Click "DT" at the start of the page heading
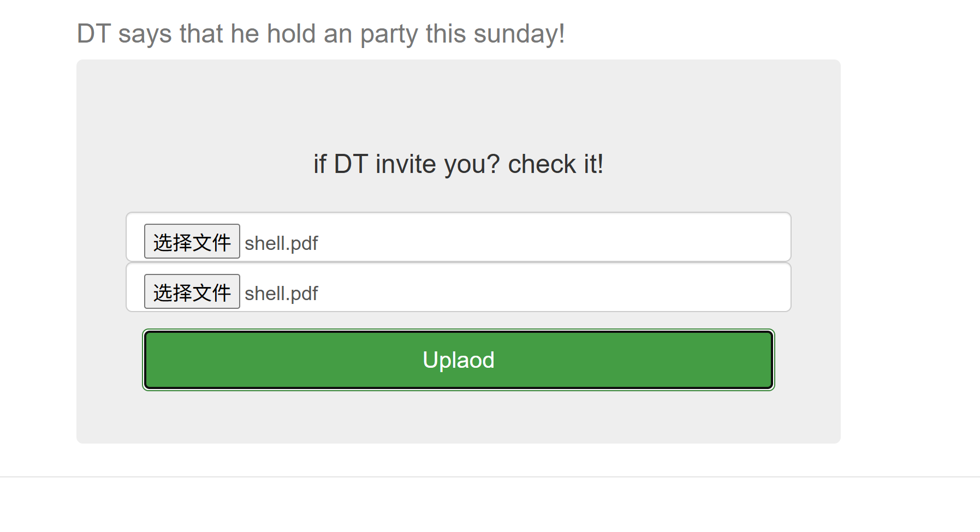 coord(94,34)
